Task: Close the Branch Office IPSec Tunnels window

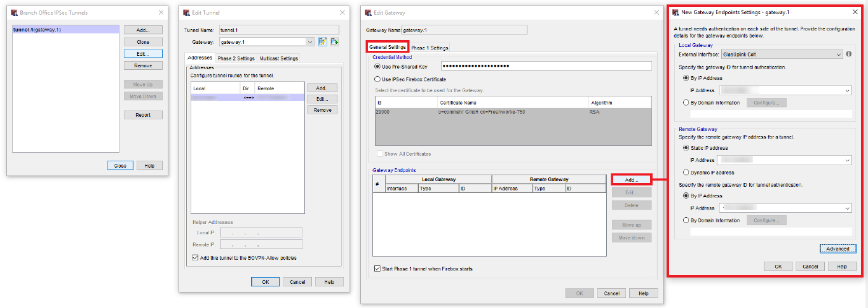Action: pyautogui.click(x=159, y=12)
